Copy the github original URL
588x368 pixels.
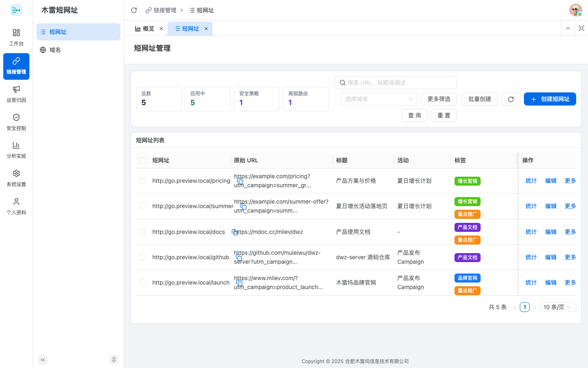coord(239,258)
